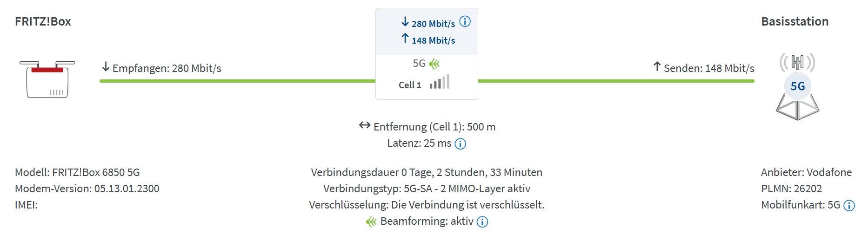Click the download arrow for 280 Mbit/s
This screenshot has height=241, width=868.
pos(405,22)
